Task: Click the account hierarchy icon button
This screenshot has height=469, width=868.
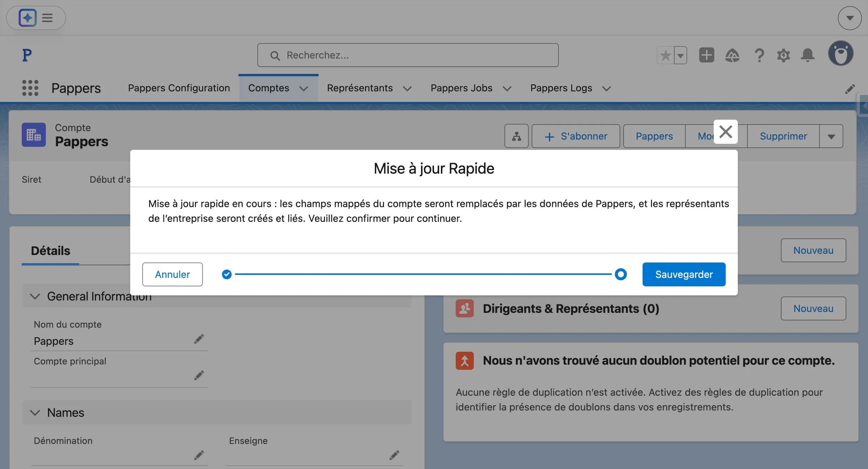Action: click(516, 136)
